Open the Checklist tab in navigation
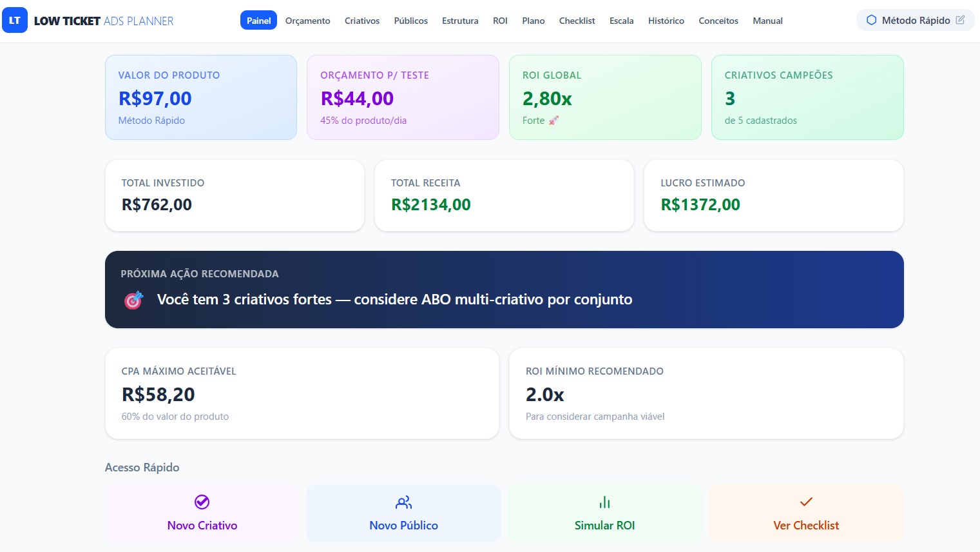 point(577,21)
